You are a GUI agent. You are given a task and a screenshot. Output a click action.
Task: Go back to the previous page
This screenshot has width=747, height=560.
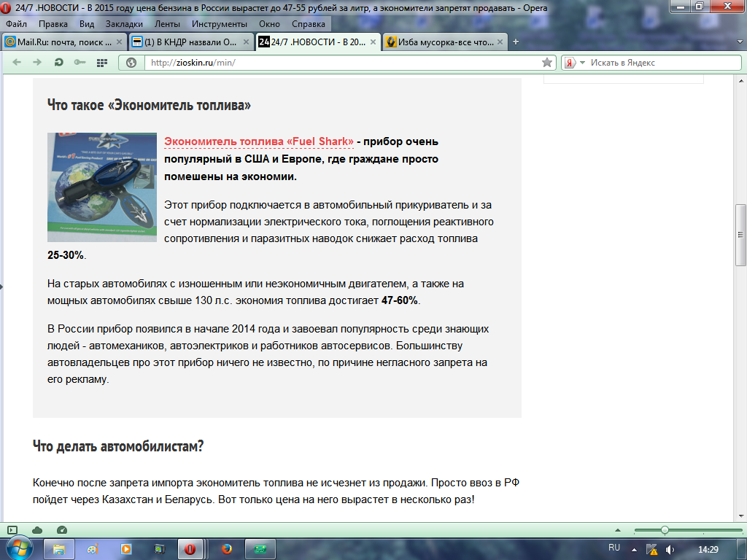[x=17, y=63]
